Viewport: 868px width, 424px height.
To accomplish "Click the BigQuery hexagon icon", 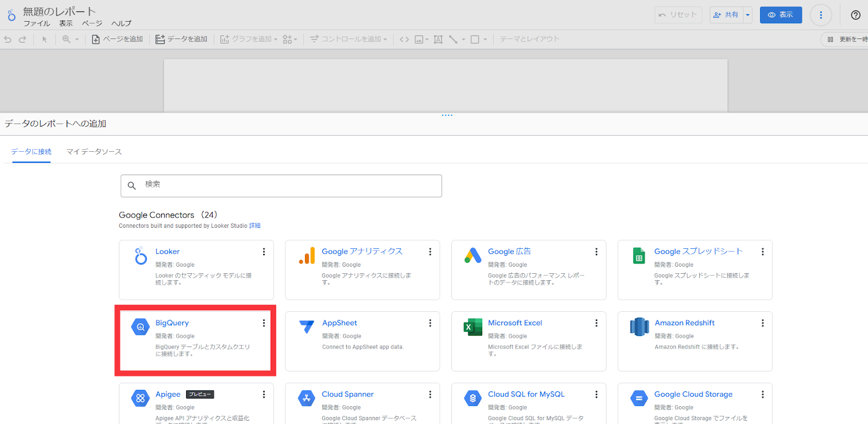I will tap(141, 327).
